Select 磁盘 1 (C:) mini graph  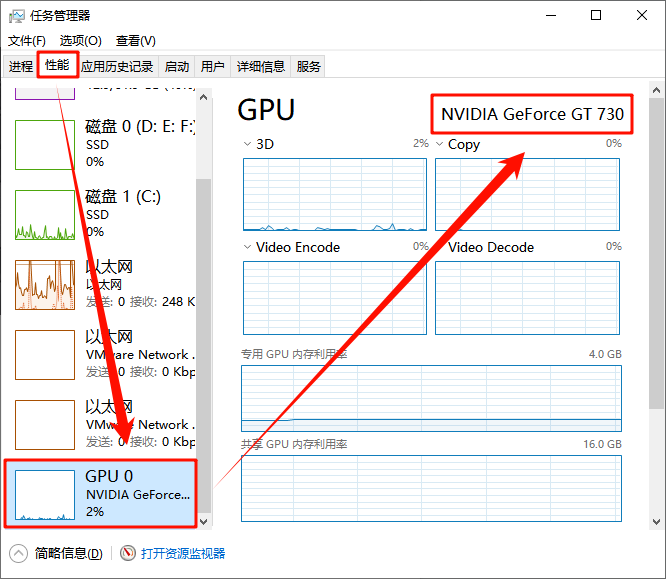pos(45,215)
